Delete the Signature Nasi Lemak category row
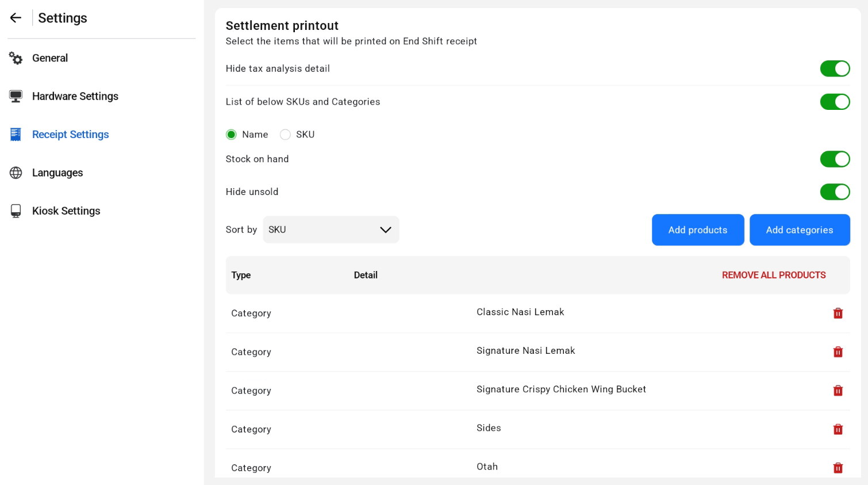 [838, 352]
